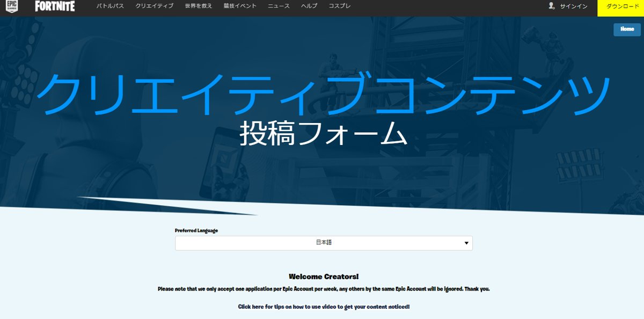This screenshot has height=319, width=644.
Task: Click the Epic Games logo icon
Action: (12, 6)
